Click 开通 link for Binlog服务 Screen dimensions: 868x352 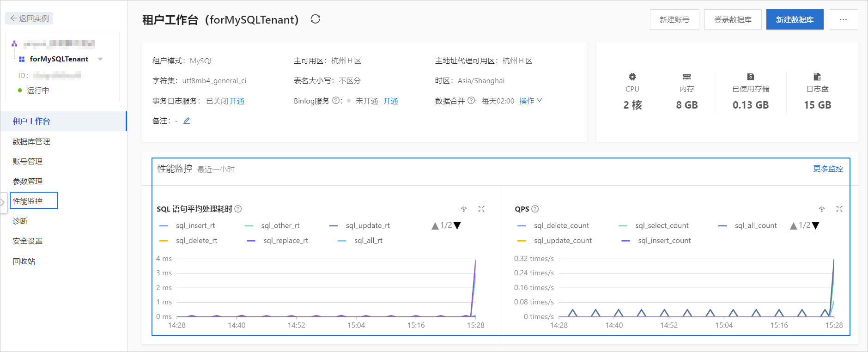tap(390, 101)
